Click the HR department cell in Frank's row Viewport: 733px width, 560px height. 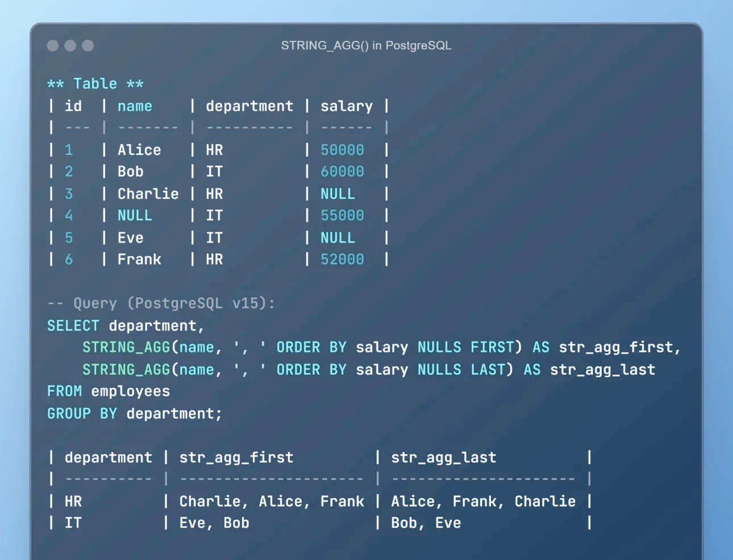tap(214, 260)
